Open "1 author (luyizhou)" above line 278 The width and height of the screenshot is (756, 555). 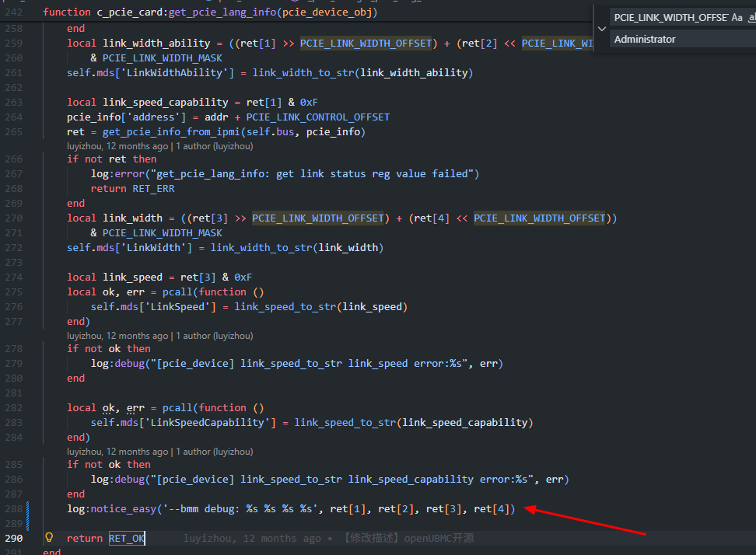pos(214,336)
